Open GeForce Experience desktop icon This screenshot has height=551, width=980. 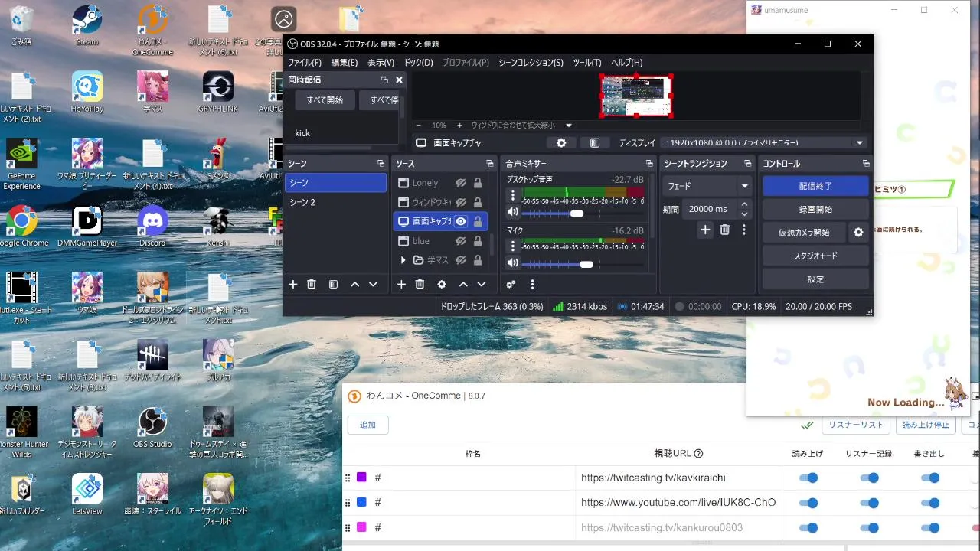(x=21, y=165)
